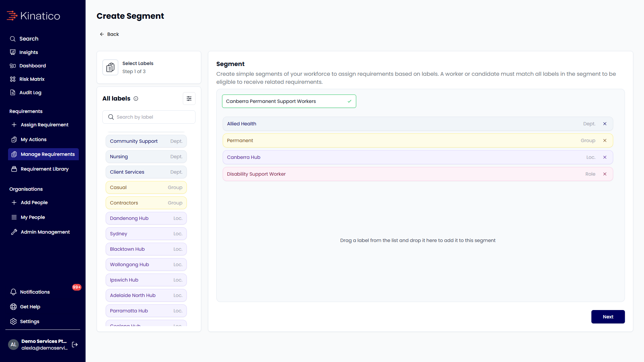This screenshot has height=362, width=644.
Task: Select the Dandenong Hub label
Action: pyautogui.click(x=146, y=218)
